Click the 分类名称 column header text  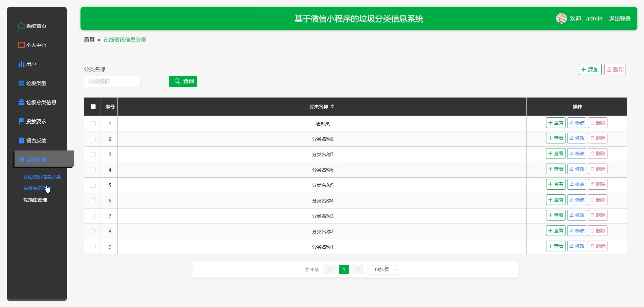pyautogui.click(x=319, y=107)
